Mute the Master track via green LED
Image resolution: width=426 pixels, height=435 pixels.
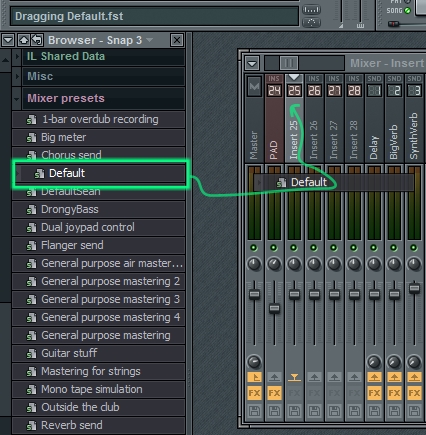[254, 248]
